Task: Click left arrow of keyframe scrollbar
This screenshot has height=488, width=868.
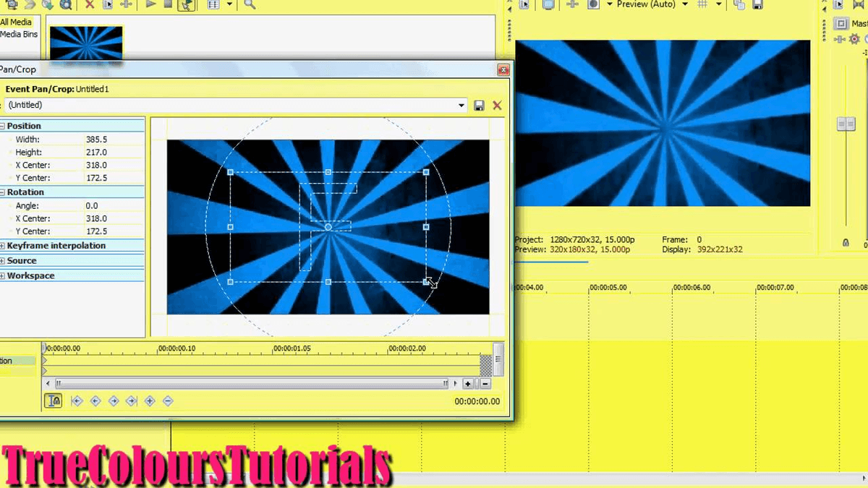Action: coord(48,384)
